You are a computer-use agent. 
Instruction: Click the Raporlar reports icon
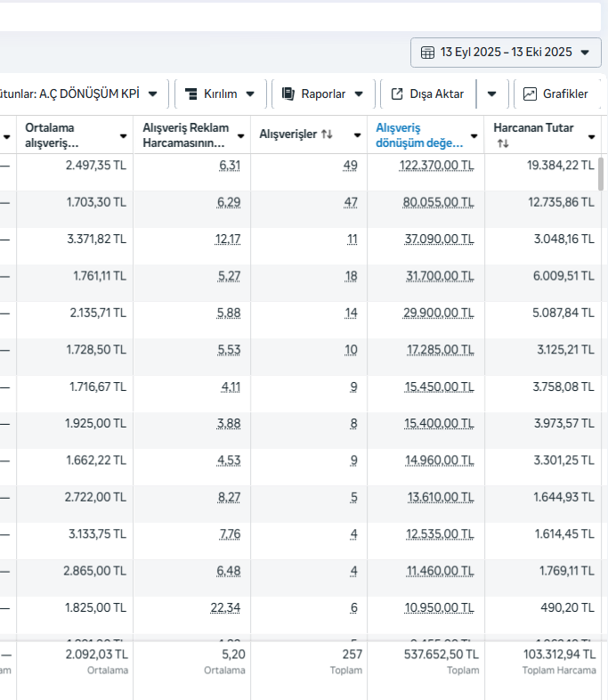(x=288, y=94)
